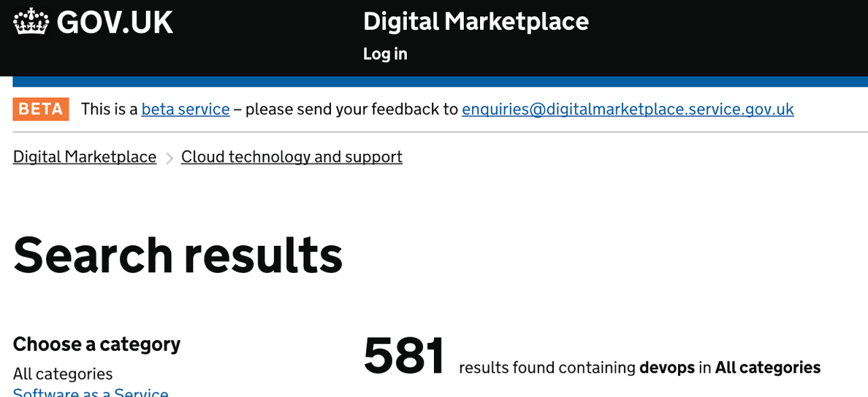Click the Search results heading

[178, 255]
